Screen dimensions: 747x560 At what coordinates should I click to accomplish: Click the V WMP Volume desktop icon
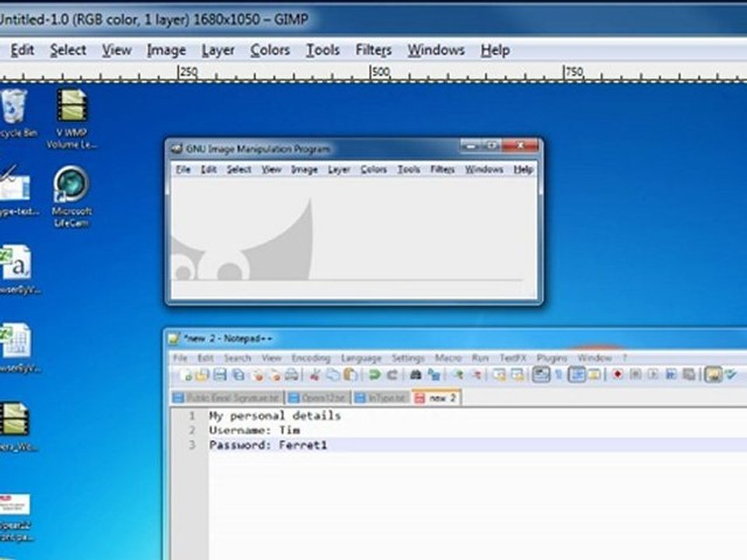tap(72, 119)
